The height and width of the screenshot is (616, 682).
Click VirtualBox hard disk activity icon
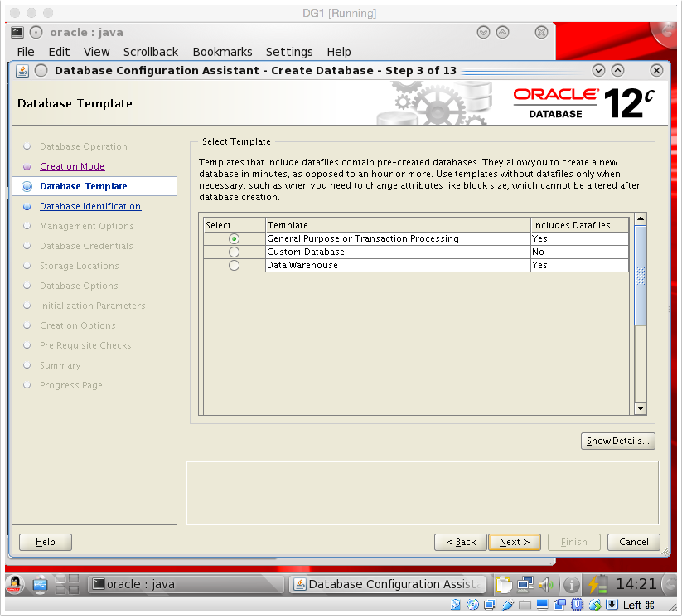coord(455,605)
